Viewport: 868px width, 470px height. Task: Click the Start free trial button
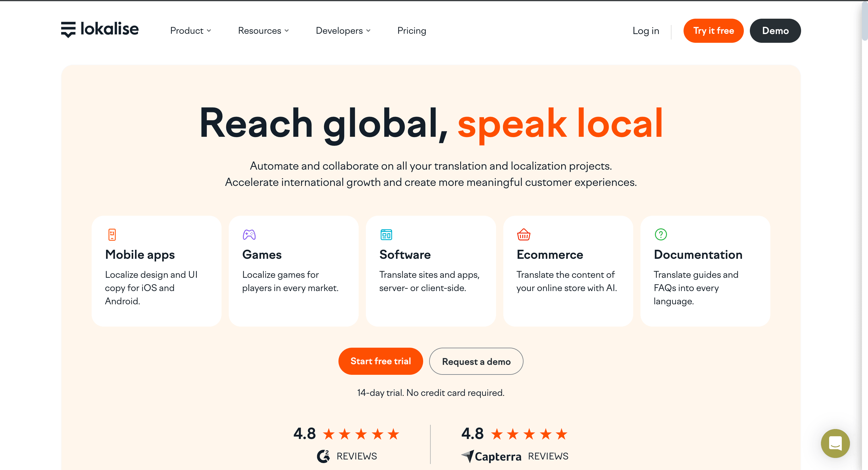click(x=380, y=361)
